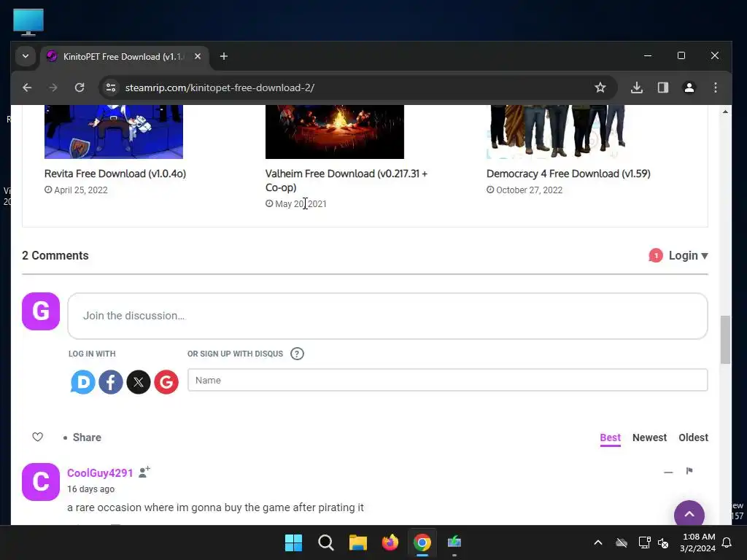Click the guest avatar G icon
This screenshot has width=747, height=560.
click(x=41, y=311)
